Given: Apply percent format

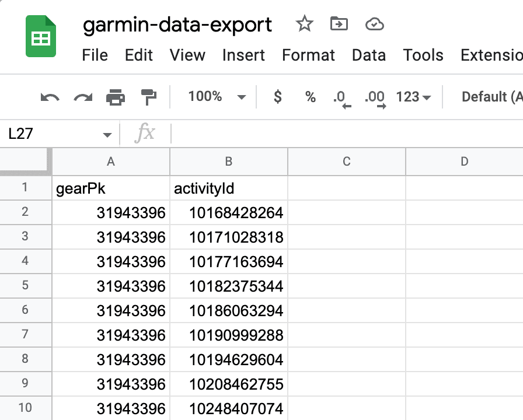Looking at the screenshot, I should [311, 97].
